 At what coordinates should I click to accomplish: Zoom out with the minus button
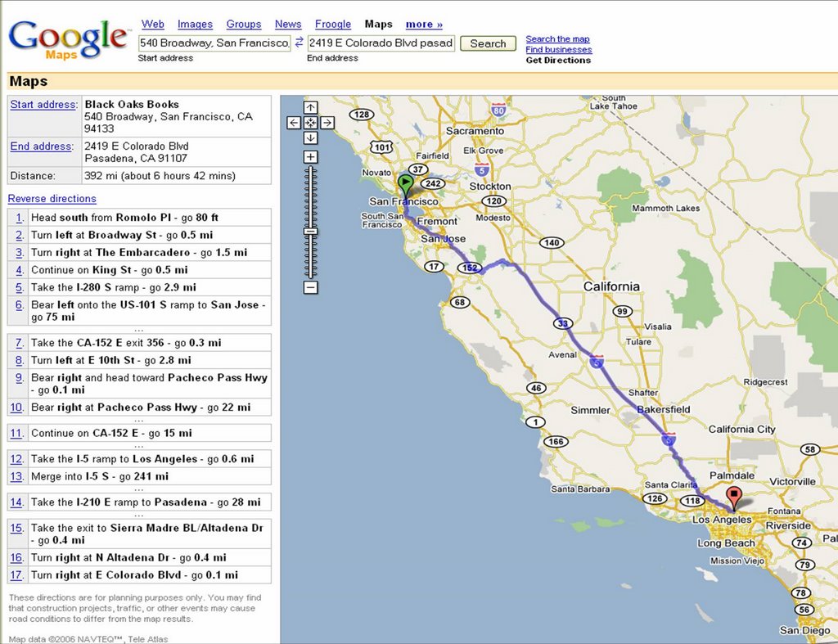pos(310,287)
